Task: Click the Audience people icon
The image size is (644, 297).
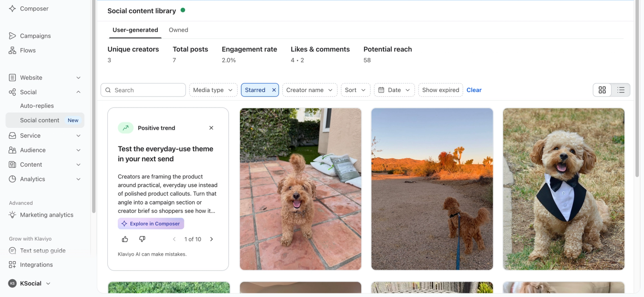Action: coord(12,150)
